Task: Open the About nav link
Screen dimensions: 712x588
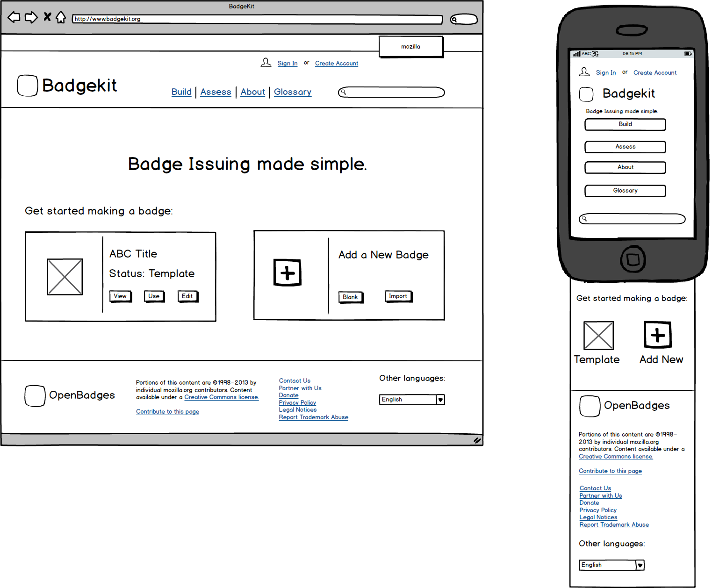Action: pyautogui.click(x=253, y=92)
